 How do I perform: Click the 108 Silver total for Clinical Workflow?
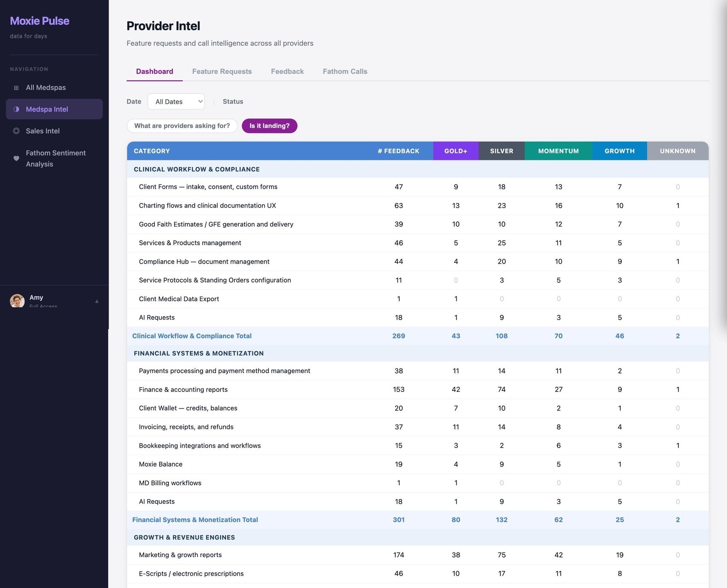pos(502,336)
